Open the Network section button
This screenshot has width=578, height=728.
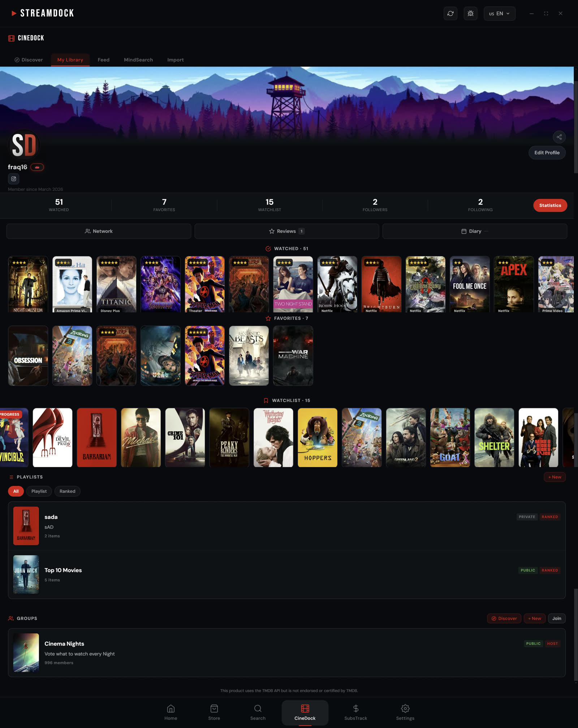99,231
